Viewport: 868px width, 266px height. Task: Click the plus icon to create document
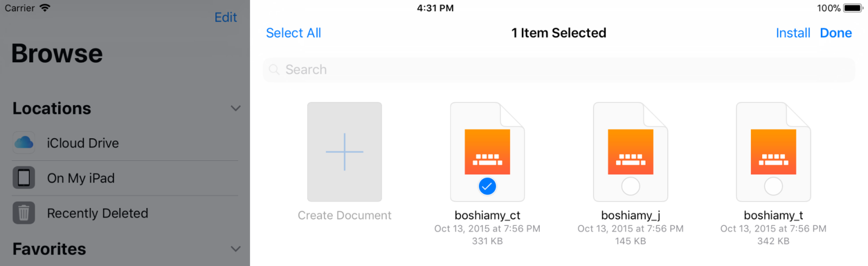point(344,152)
